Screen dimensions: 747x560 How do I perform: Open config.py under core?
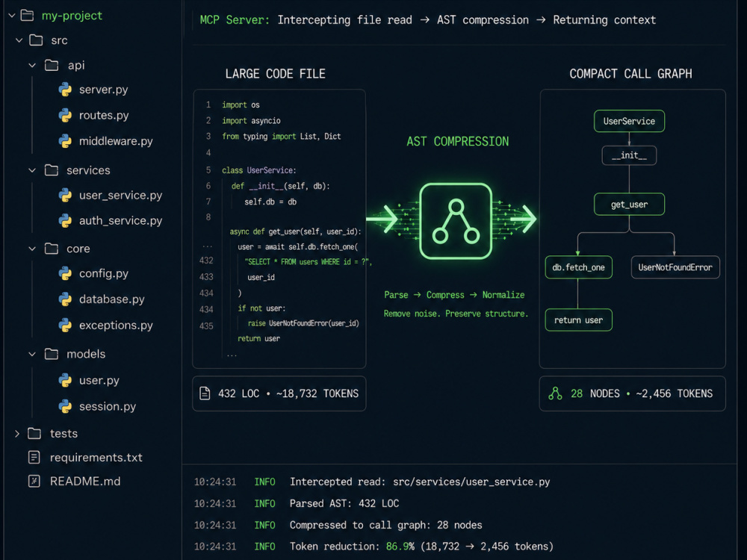click(x=104, y=273)
